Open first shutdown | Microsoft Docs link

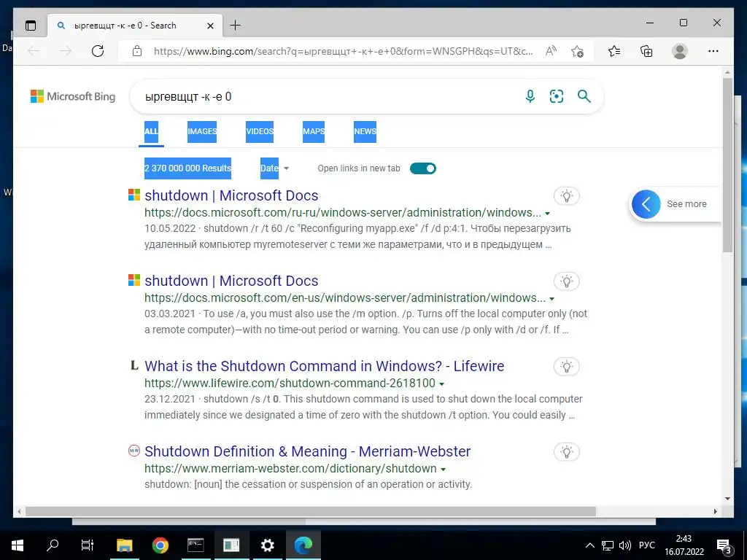pyautogui.click(x=231, y=195)
